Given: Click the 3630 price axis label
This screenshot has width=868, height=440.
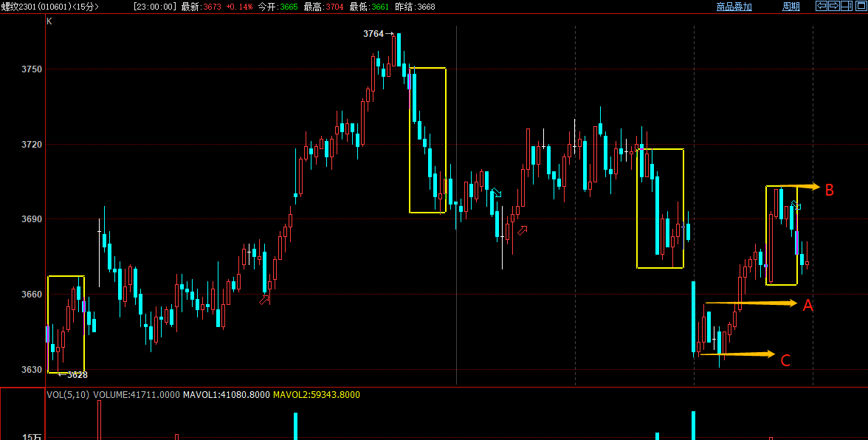Looking at the screenshot, I should tap(32, 369).
